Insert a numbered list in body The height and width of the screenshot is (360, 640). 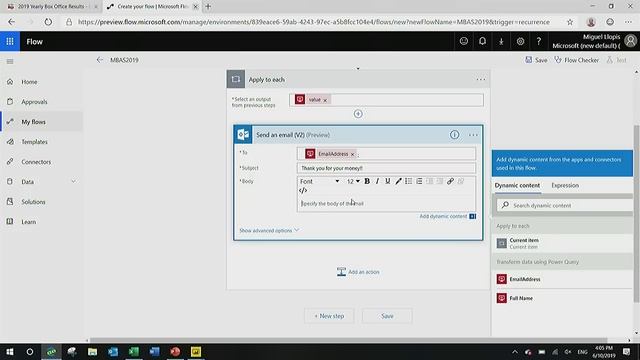tap(419, 181)
